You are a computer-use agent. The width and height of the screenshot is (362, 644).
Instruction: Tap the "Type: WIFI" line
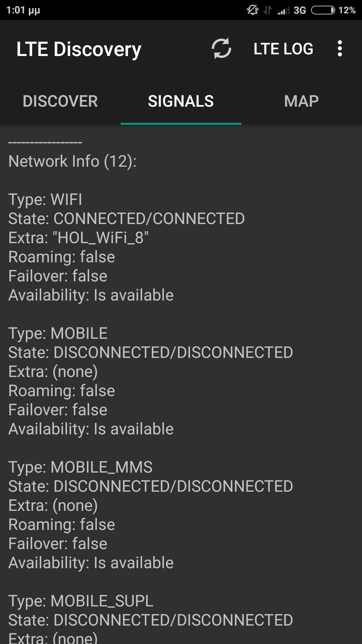click(x=45, y=200)
